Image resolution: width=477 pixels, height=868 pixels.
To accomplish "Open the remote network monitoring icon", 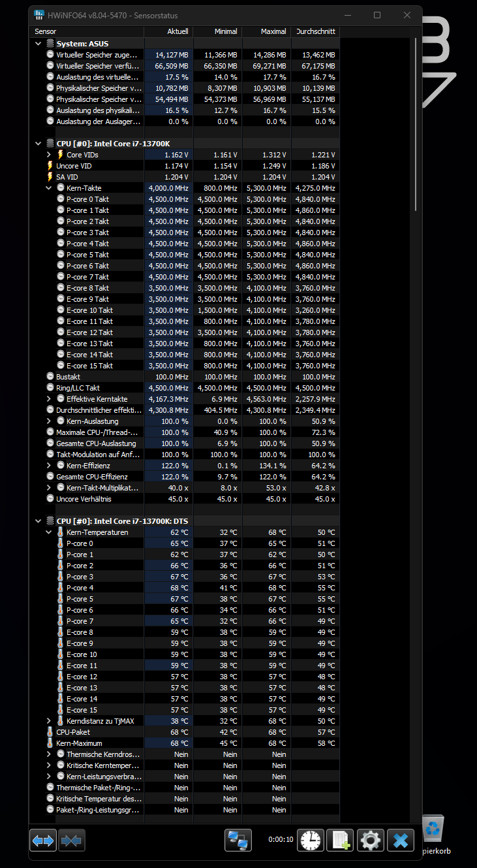I will tap(238, 841).
